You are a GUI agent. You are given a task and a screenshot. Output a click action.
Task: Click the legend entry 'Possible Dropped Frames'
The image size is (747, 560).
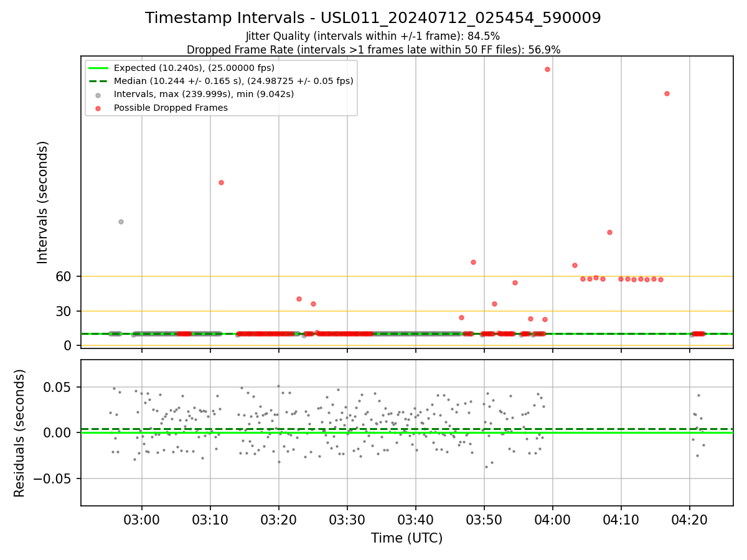171,108
